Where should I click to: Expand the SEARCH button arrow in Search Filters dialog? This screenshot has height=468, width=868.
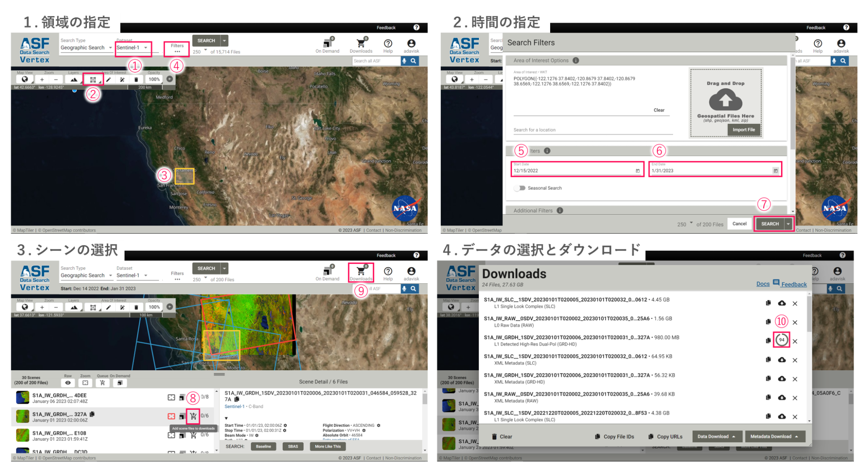point(788,224)
